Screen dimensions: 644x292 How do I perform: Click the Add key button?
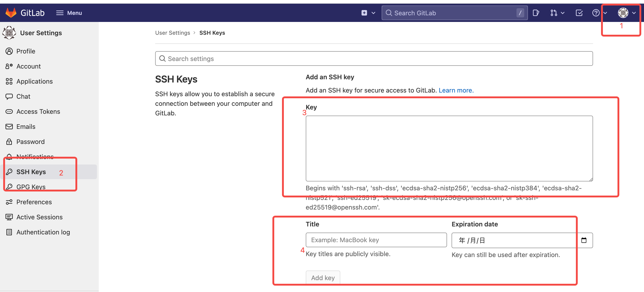click(x=323, y=278)
